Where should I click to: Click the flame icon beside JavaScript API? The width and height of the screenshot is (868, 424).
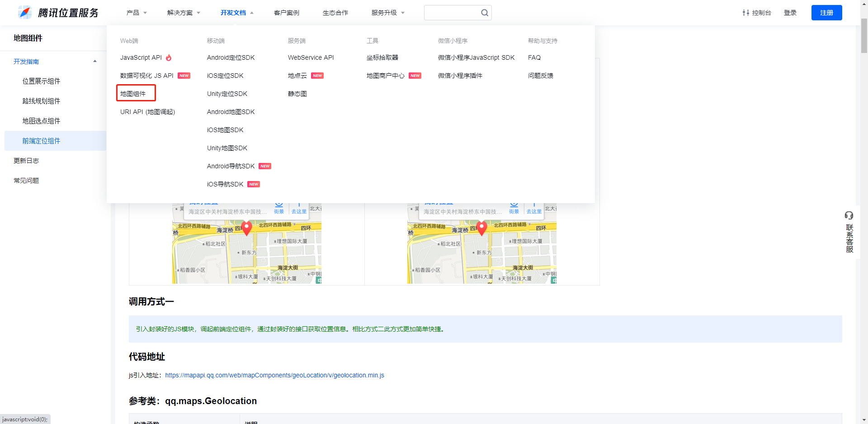pos(169,57)
